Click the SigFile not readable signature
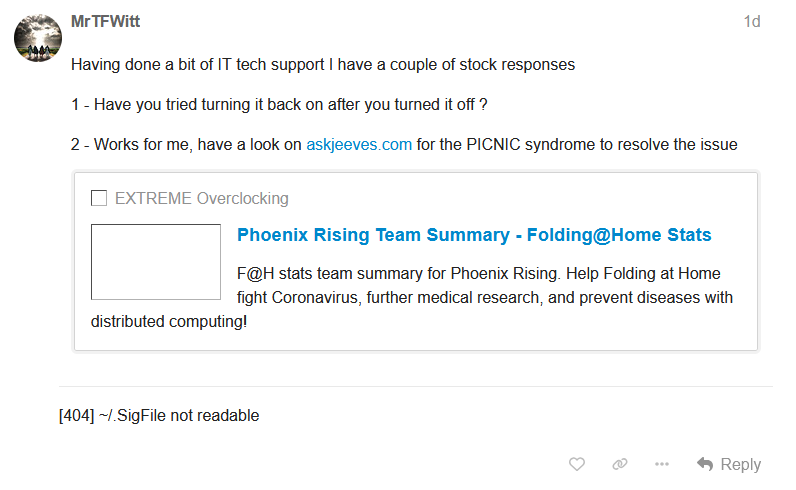The image size is (796, 490). 159,415
